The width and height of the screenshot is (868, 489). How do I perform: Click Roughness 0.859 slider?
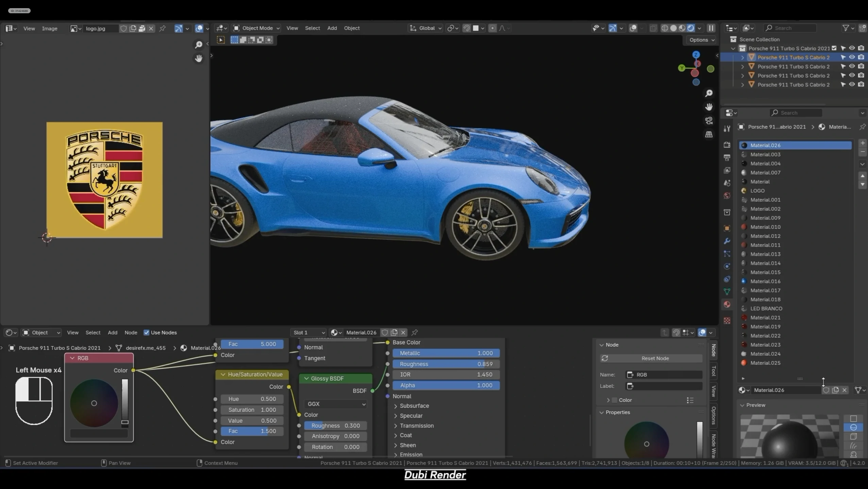[446, 364]
